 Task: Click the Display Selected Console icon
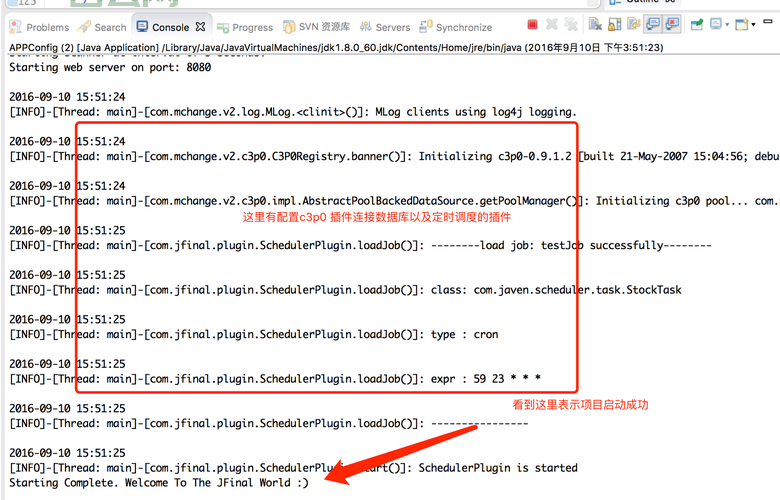716,24
